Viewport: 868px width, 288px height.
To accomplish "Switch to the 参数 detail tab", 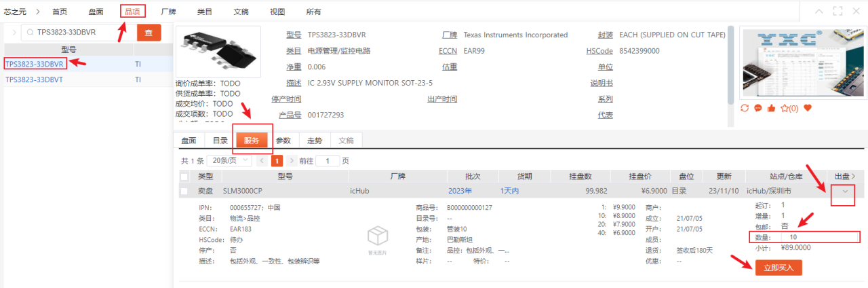I will pyautogui.click(x=283, y=141).
